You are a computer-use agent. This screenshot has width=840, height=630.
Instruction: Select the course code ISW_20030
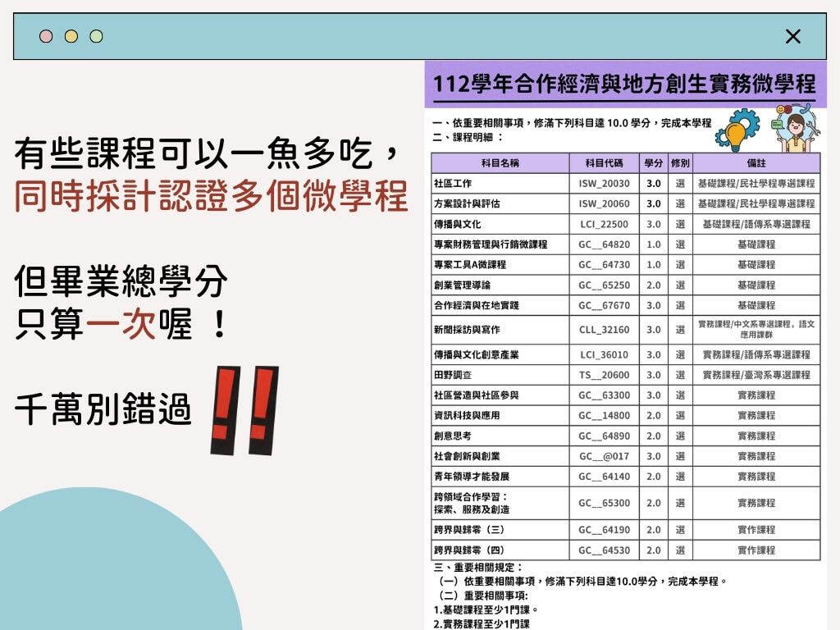[604, 184]
